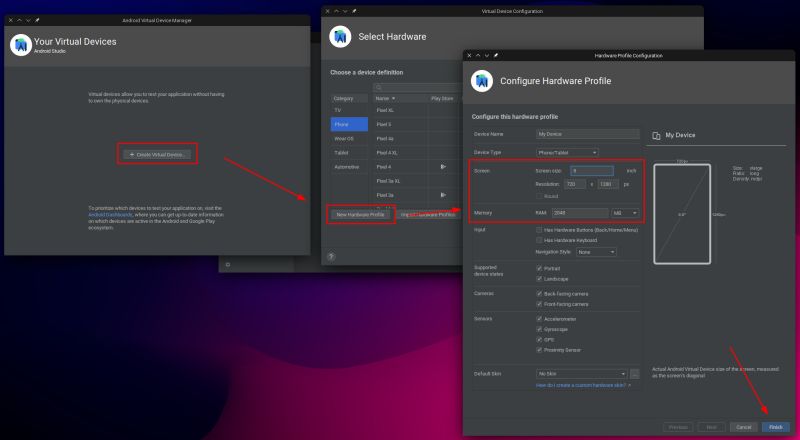Toggle Back-facing camera checkbox
The image size is (800, 440).
click(x=539, y=294)
